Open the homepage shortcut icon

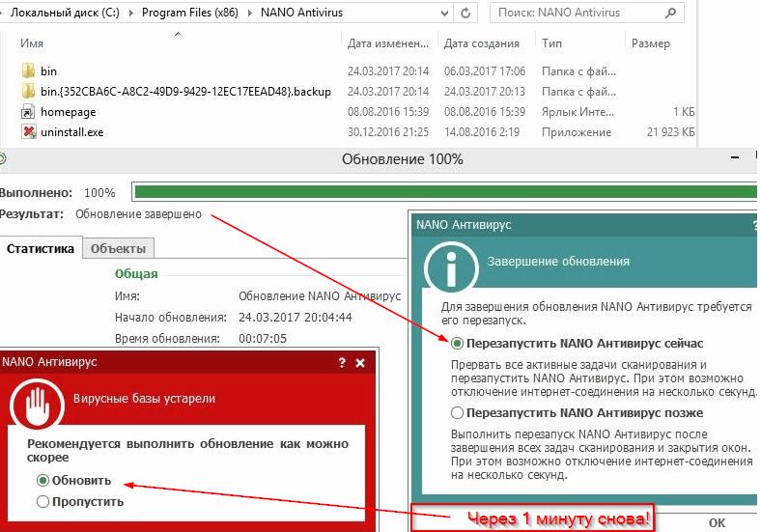(x=28, y=112)
